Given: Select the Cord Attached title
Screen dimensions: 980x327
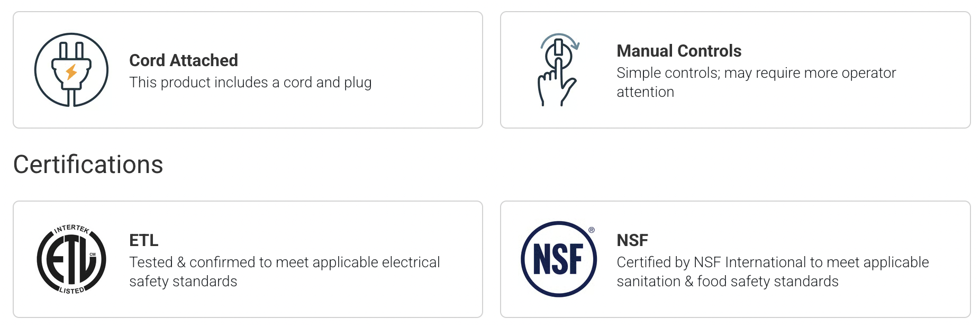Looking at the screenshot, I should click(x=184, y=60).
